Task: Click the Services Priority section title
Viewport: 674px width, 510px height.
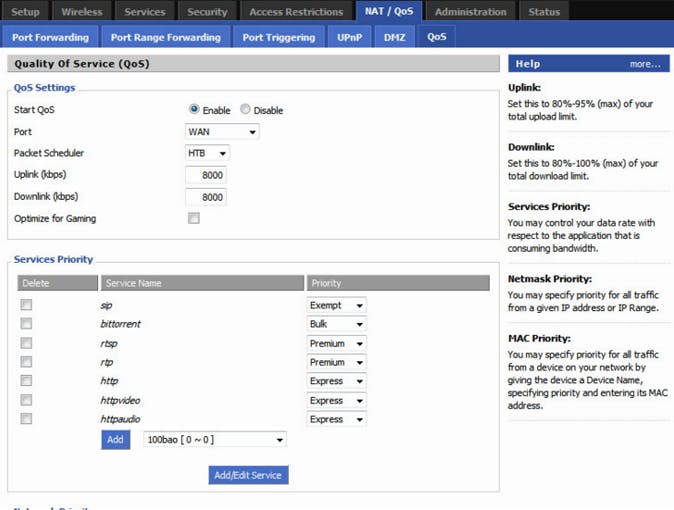Action: [53, 259]
